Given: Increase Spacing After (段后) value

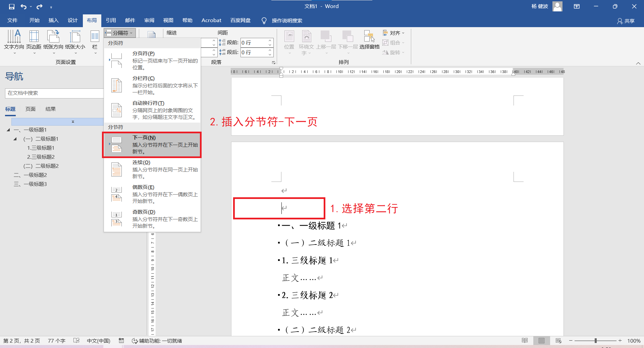Looking at the screenshot, I should [270, 50].
